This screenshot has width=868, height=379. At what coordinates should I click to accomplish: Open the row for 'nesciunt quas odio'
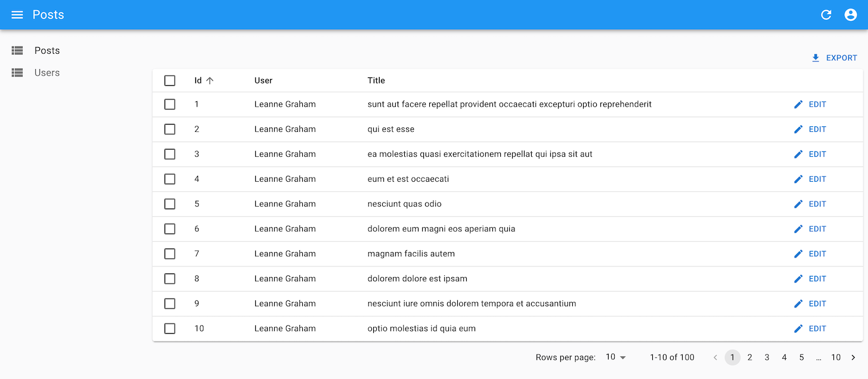(x=404, y=204)
